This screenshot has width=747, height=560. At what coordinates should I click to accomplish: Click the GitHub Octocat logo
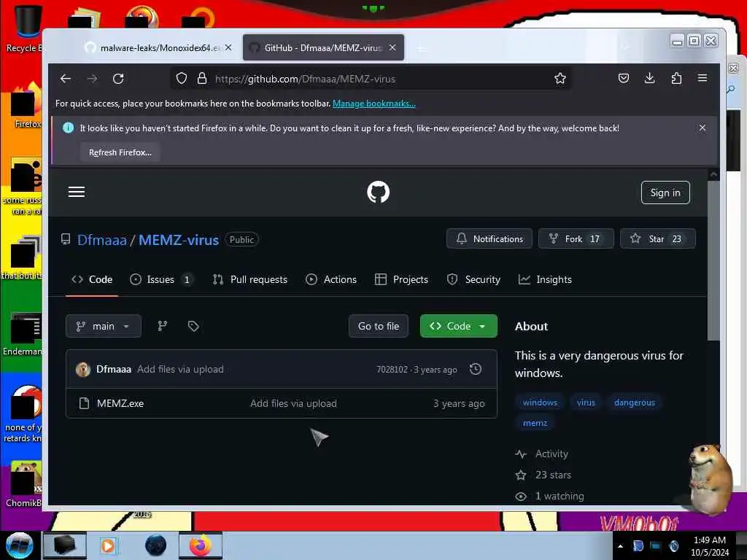379,192
